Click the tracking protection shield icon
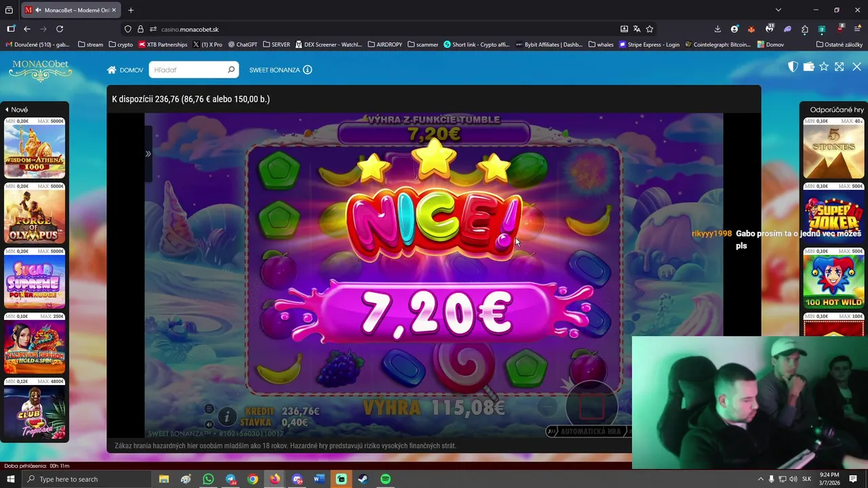The image size is (868, 488). point(127,29)
